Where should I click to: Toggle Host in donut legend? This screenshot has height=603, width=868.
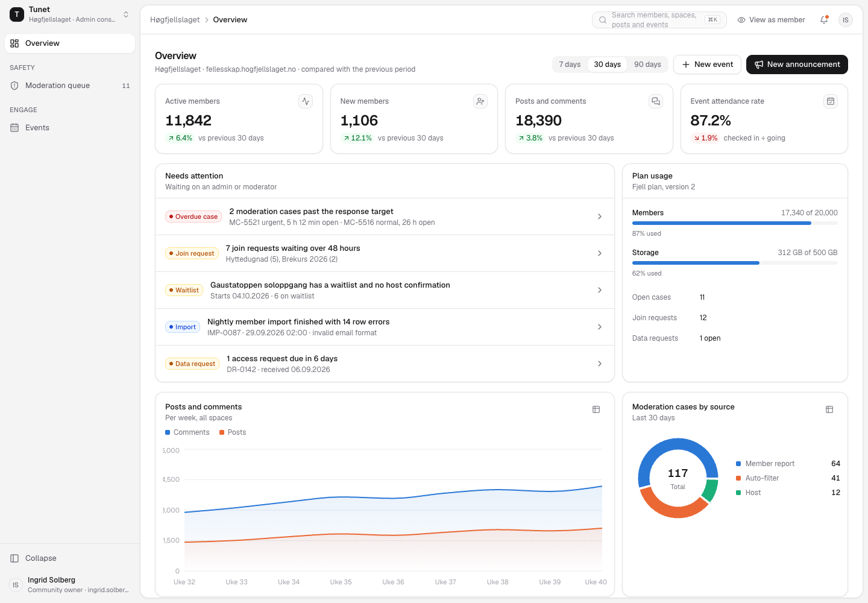[x=788, y=493]
